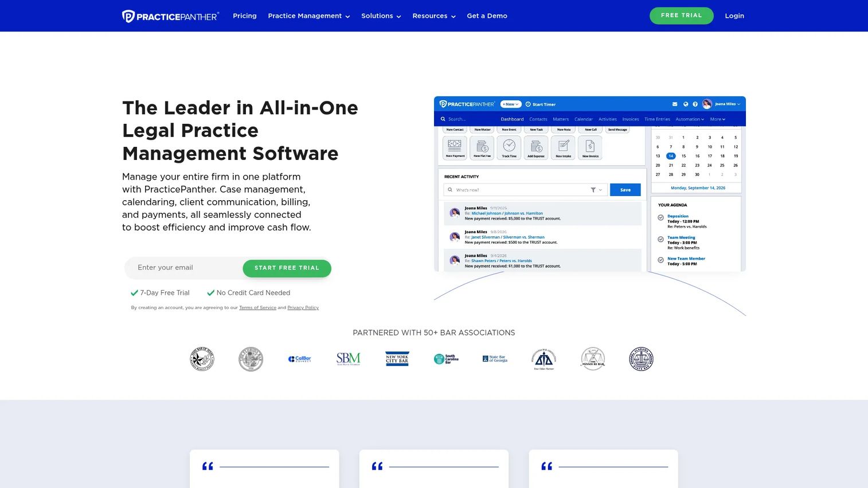Expand the Practice Management menu
Viewport: 868px width, 488px height.
[308, 16]
